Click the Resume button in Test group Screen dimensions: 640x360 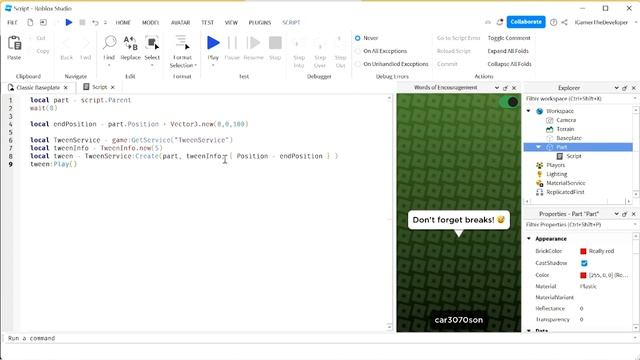253,42
